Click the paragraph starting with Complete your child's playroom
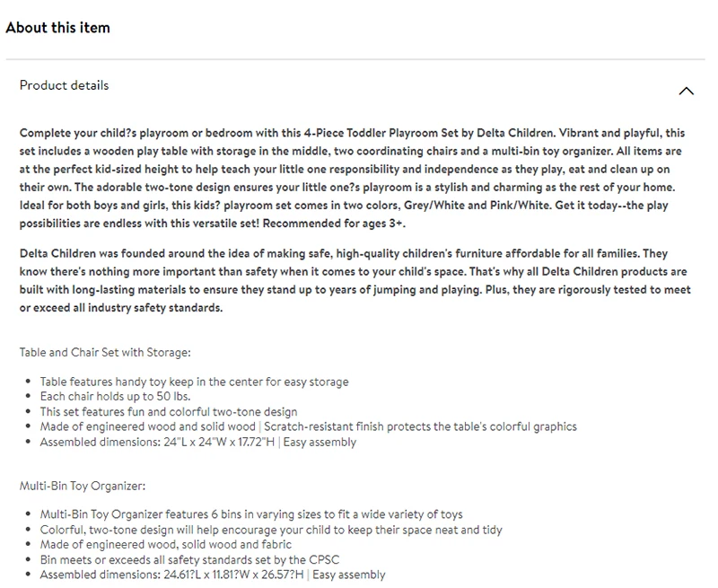718x588 pixels. coord(352,178)
